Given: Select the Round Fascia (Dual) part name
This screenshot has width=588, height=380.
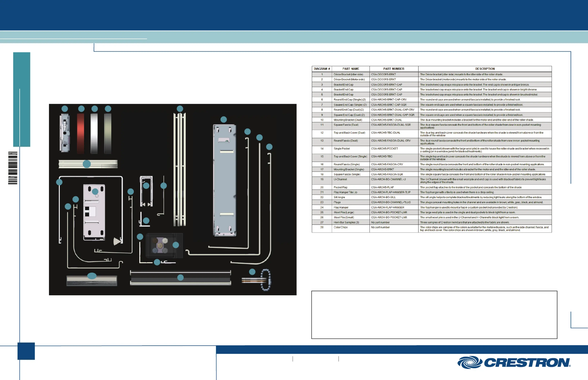Looking at the screenshot, I should pyautogui.click(x=345, y=141).
